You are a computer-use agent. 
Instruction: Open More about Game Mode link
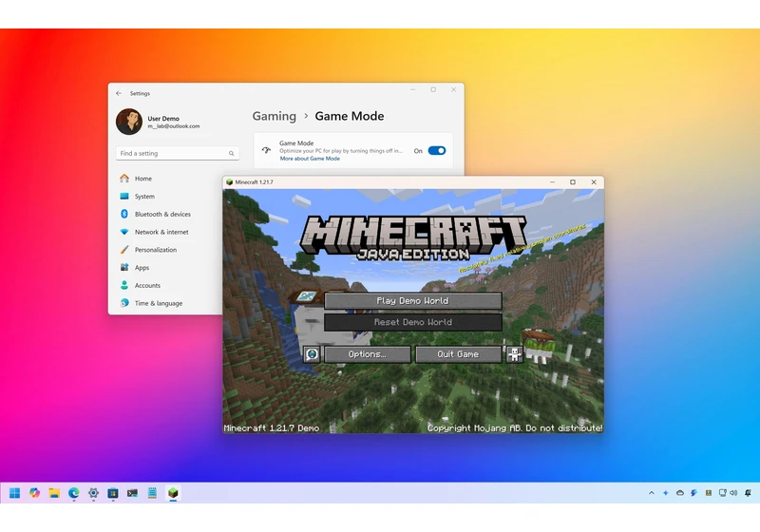(x=310, y=159)
